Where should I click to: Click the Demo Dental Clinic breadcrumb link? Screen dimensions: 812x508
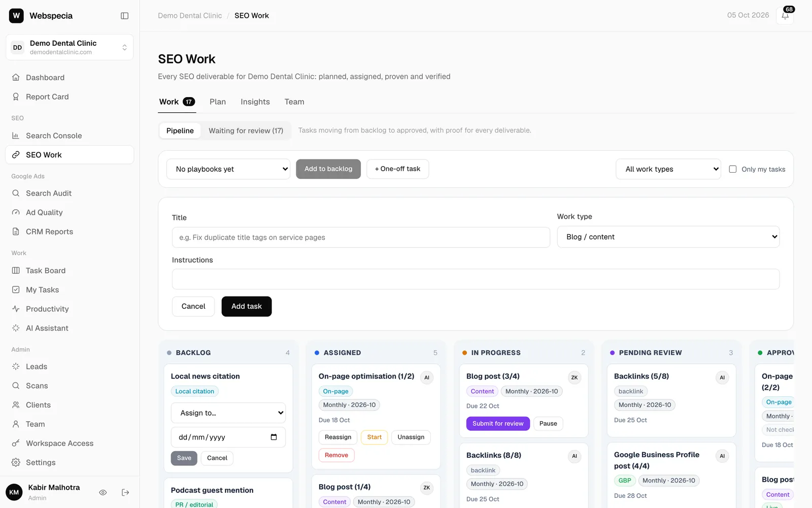190,16
